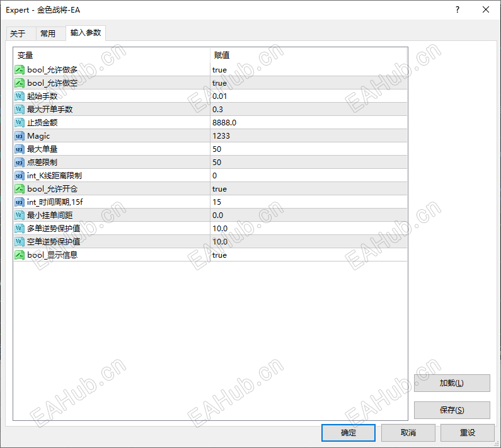Select the int_时间周期,15f variable name
Screen dimensions: 501x448
pos(55,202)
